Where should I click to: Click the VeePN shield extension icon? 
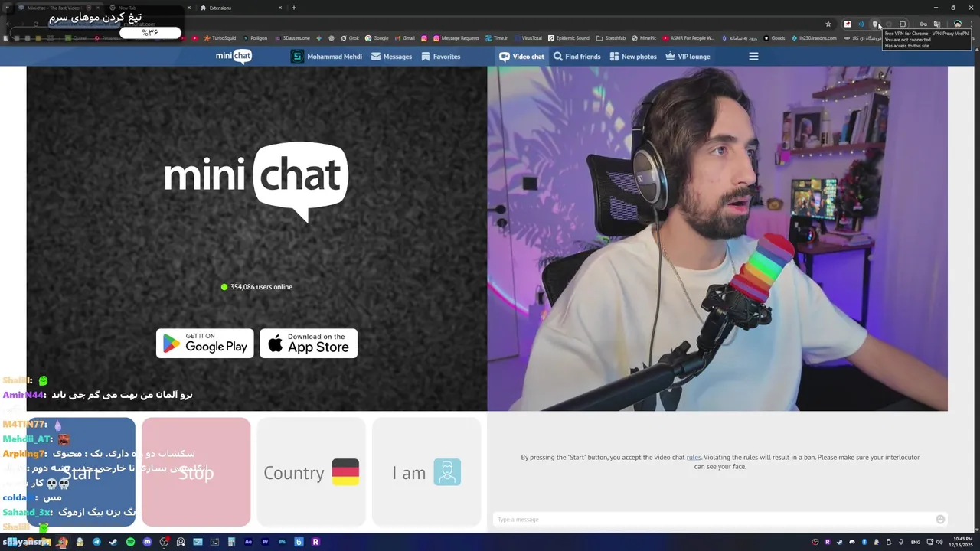(x=876, y=24)
